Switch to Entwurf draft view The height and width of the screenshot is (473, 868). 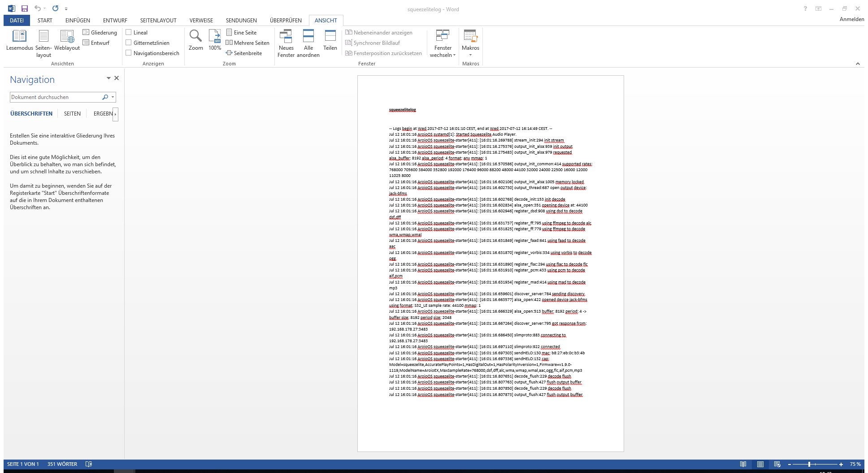[96, 43]
